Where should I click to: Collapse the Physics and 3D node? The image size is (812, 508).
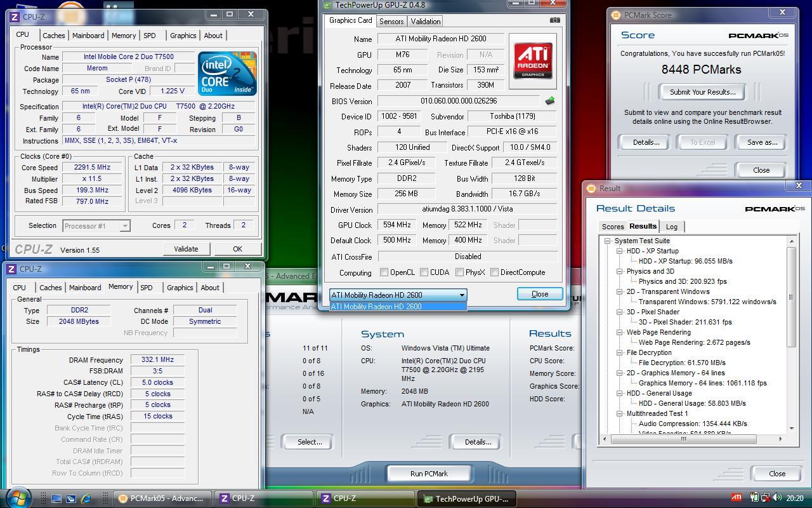coord(620,271)
